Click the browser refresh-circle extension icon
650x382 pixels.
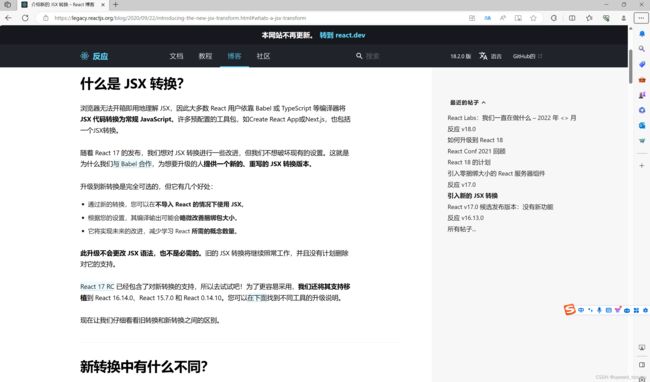[x=554, y=18]
